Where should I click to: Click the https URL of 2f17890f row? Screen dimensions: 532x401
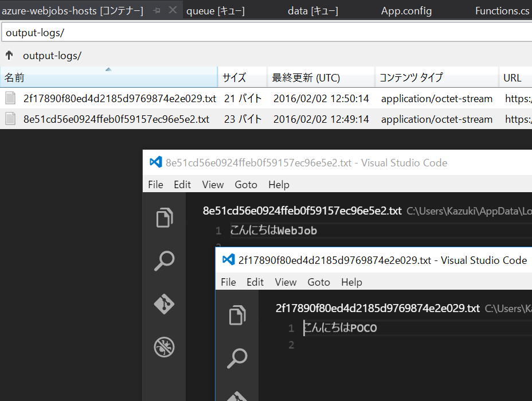[x=518, y=99]
